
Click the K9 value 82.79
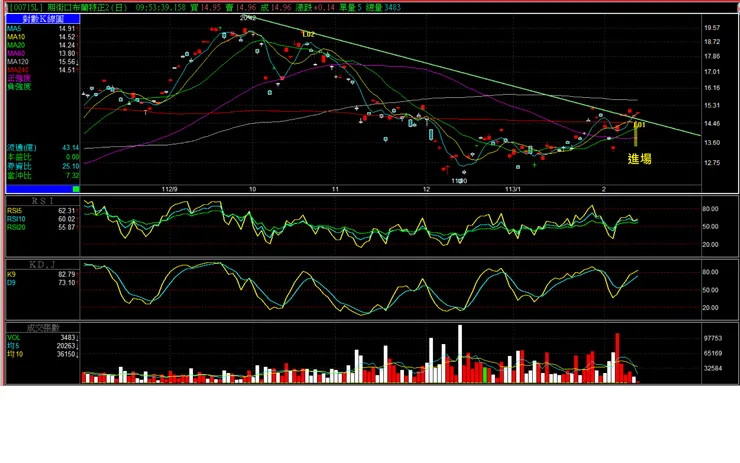67,274
